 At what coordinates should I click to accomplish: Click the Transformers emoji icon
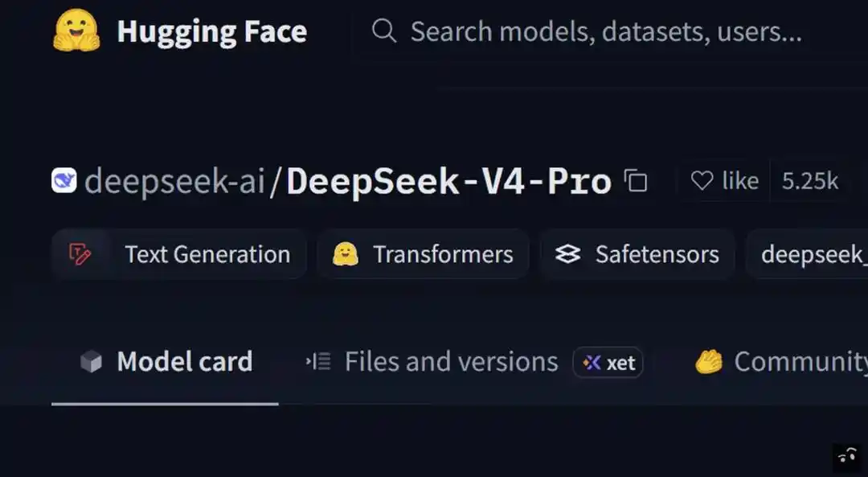(x=346, y=254)
